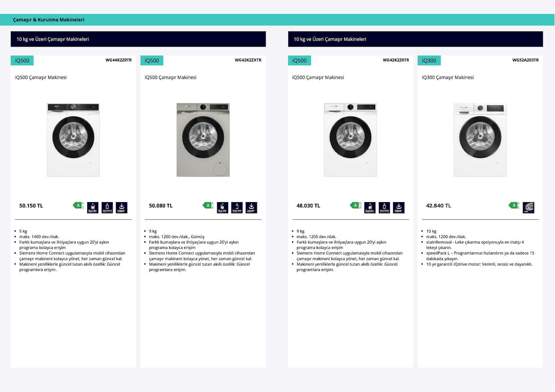Click the phone remote icon under the 48.030 TL washer
This screenshot has width=555, height=392.
click(x=384, y=208)
